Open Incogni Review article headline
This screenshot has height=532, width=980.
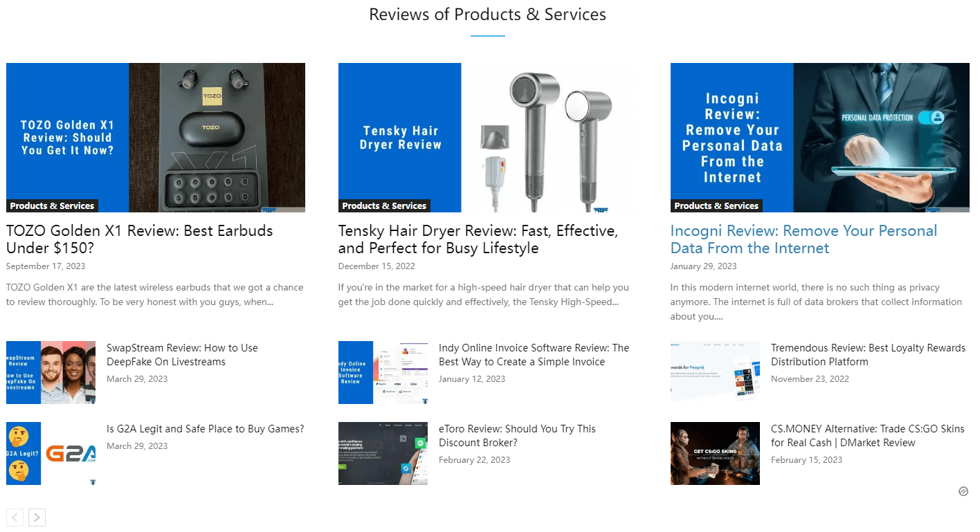tap(804, 239)
